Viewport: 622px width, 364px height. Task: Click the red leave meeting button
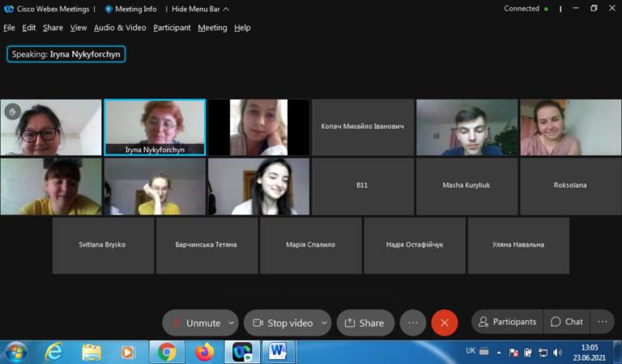(x=445, y=323)
